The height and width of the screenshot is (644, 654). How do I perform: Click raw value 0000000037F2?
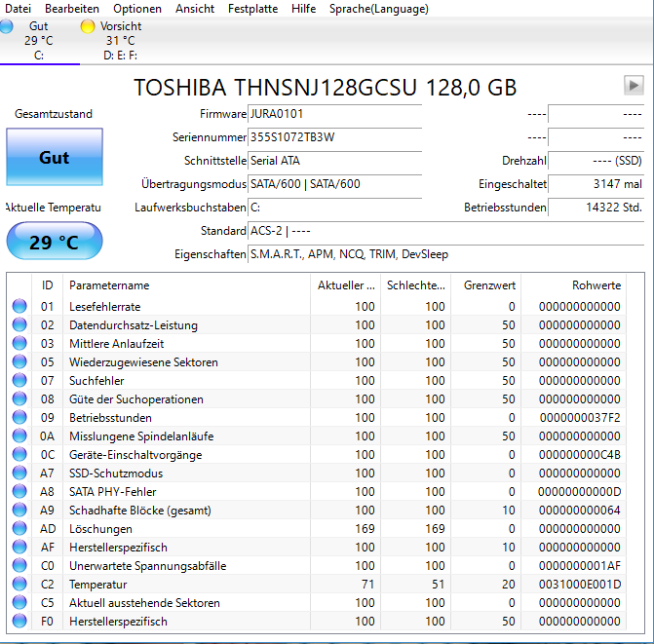tap(580, 418)
